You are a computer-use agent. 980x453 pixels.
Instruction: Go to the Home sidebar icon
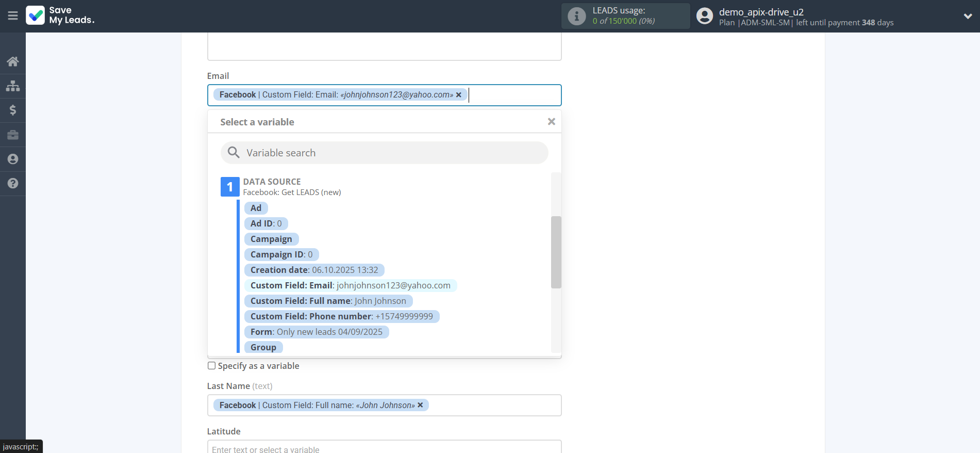pyautogui.click(x=13, y=61)
